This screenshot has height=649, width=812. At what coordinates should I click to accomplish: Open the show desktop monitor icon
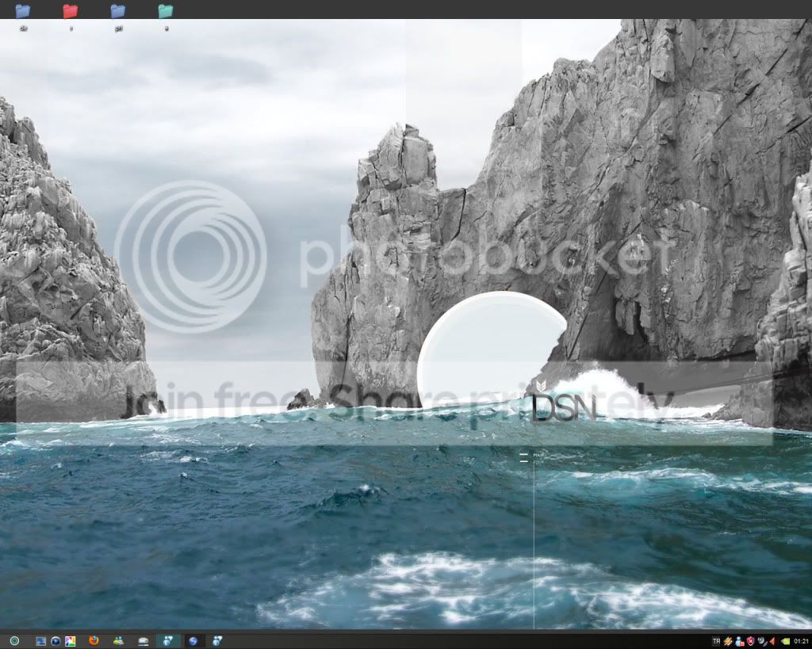click(40, 641)
